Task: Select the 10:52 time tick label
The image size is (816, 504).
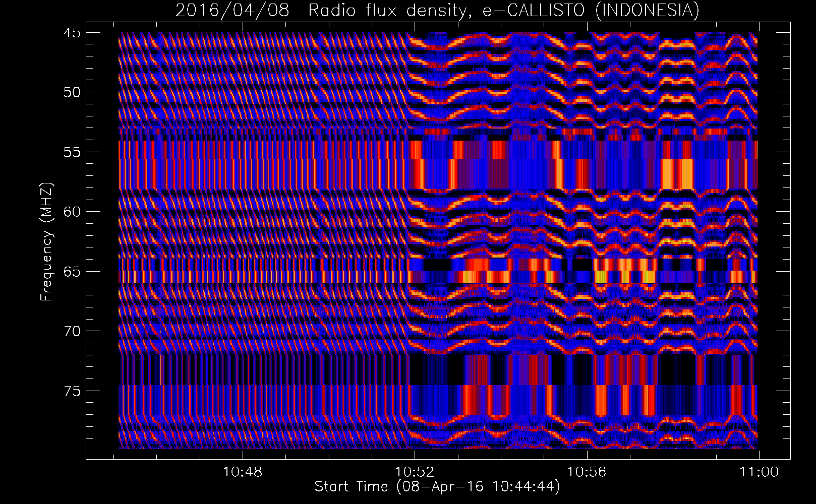Action: [415, 472]
